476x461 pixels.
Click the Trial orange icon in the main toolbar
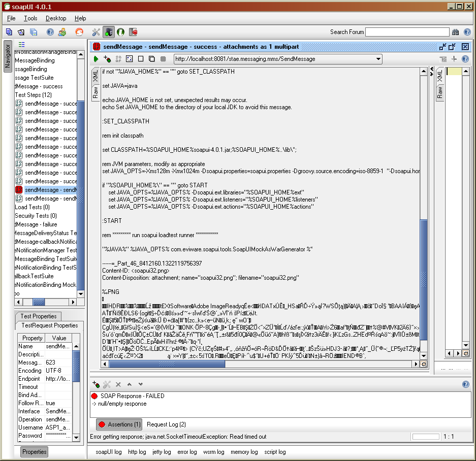click(79, 32)
